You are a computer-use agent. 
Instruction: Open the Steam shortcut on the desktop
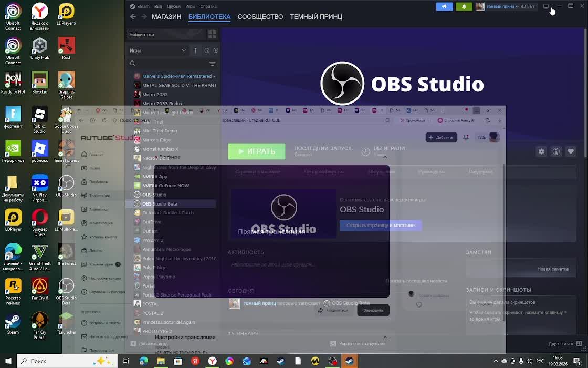(x=13, y=324)
